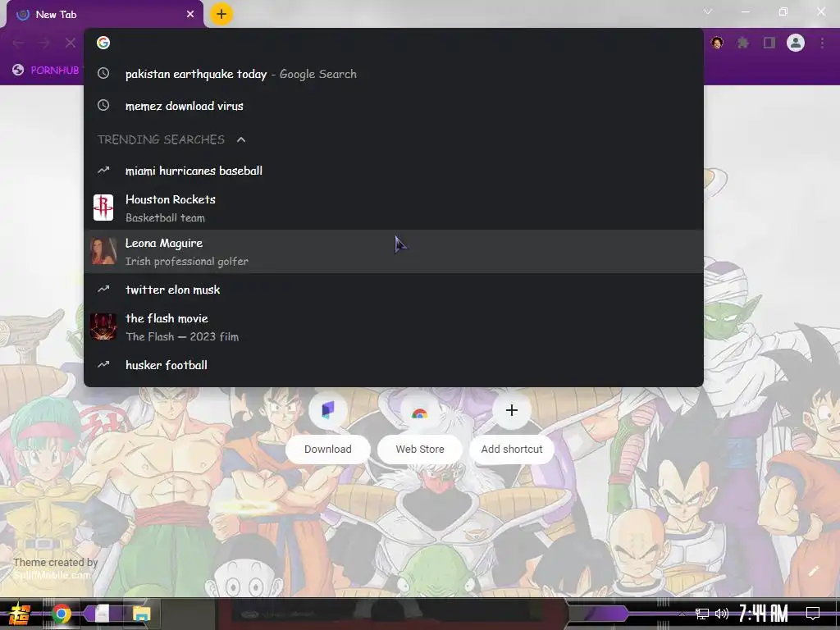Choose the flash movie suggestion
Screen dimensions: 840x630
point(393,327)
